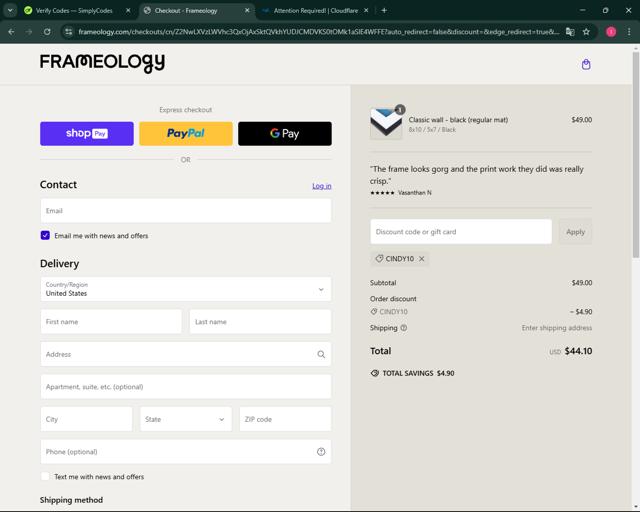
Task: Open the shopping bag cart icon
Action: tap(586, 64)
